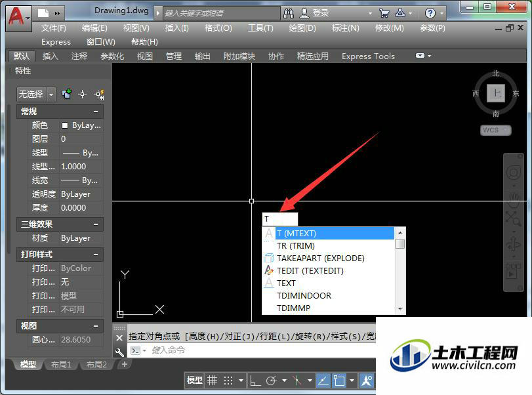Toggle isometric drafting icon in status bar

tap(297, 381)
